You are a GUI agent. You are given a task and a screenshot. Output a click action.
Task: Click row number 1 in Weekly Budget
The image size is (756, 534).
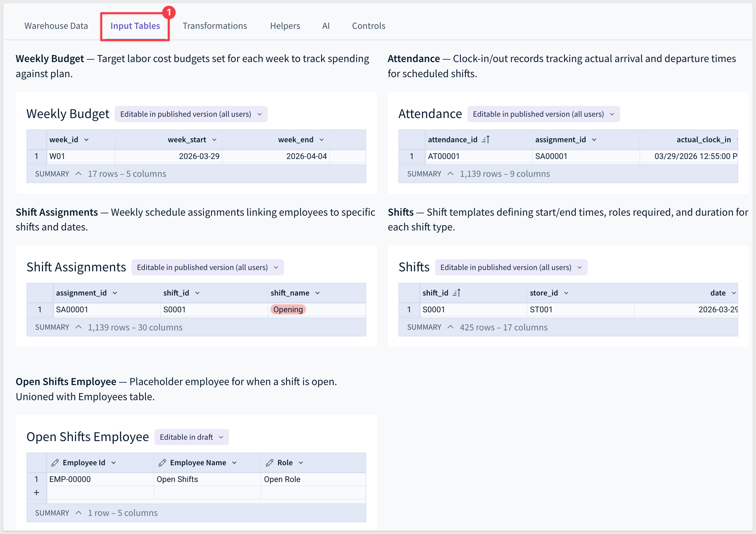pyautogui.click(x=37, y=156)
